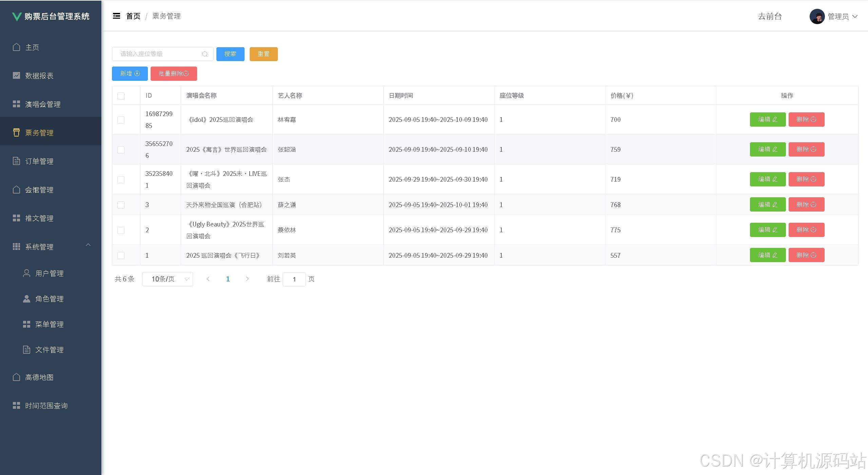Open 数据报表 menu item

point(51,76)
